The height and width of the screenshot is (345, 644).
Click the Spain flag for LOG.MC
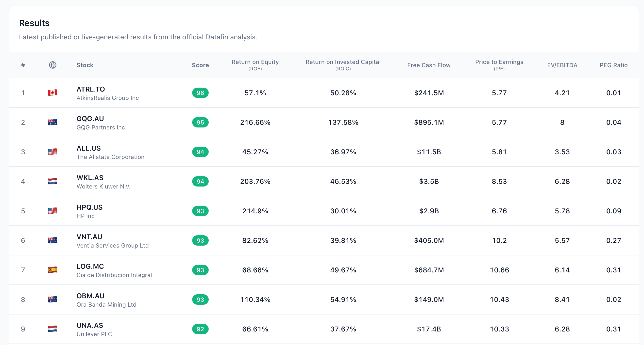point(52,270)
